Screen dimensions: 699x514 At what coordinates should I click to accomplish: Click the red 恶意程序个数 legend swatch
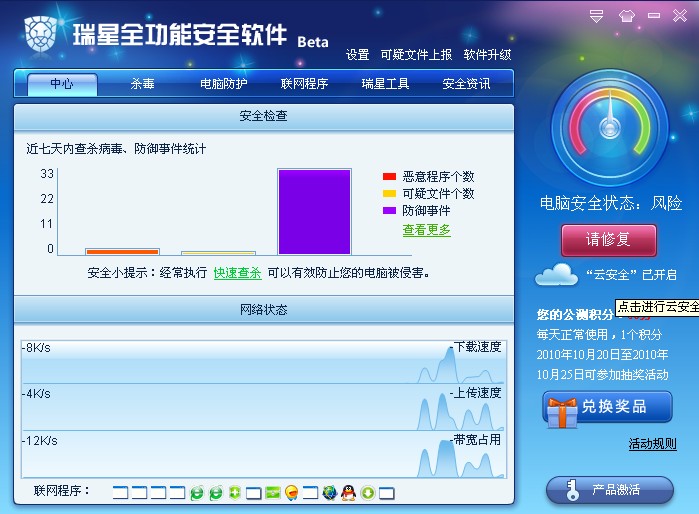click(390, 177)
